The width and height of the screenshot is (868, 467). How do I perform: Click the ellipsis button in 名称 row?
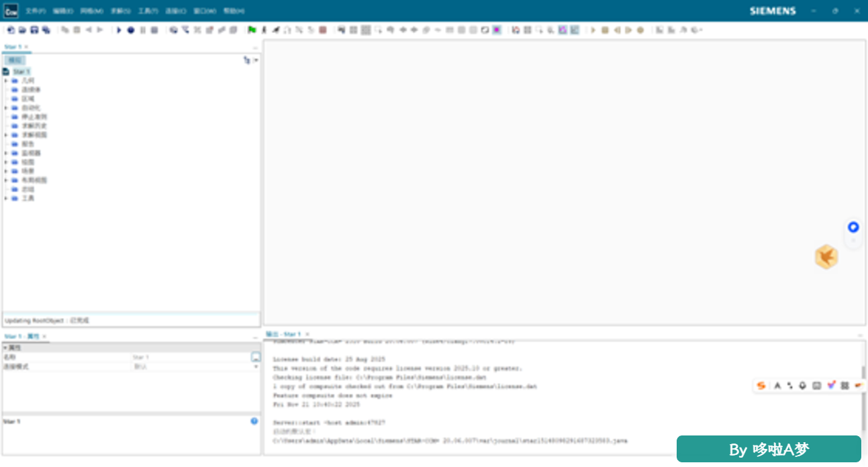(256, 358)
